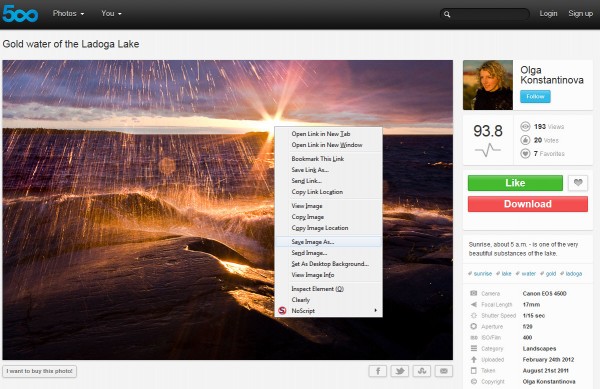This screenshot has width=600, height=389.
Task: Share photo by email icon
Action: click(444, 371)
